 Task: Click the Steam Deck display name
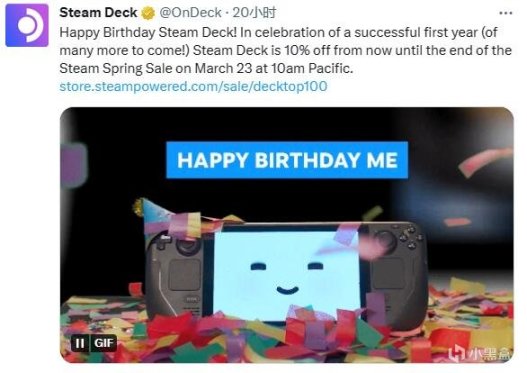click(98, 13)
